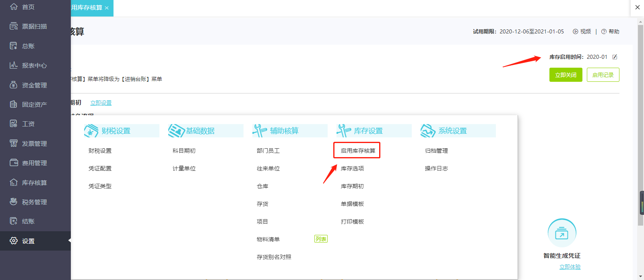Close the 启用库存核算 tab with x
The image size is (644, 280).
(x=107, y=8)
